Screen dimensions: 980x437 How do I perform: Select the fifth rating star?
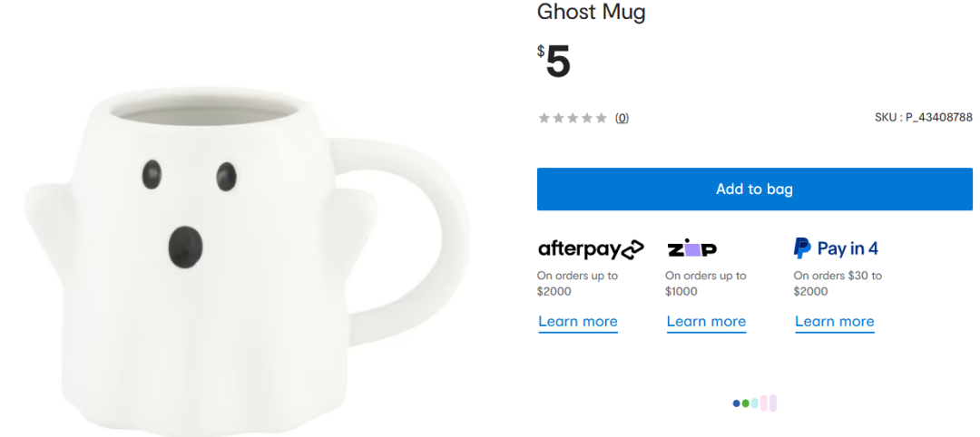click(601, 118)
